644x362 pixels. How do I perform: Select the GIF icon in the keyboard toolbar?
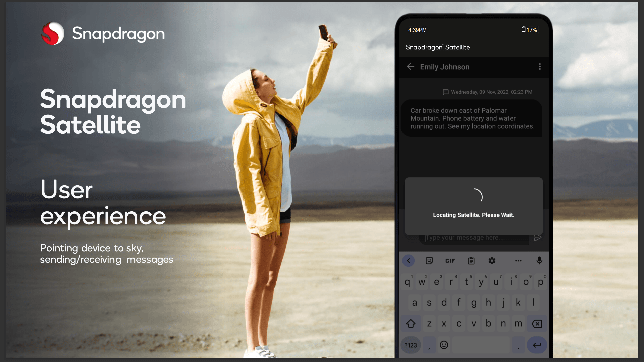(450, 261)
